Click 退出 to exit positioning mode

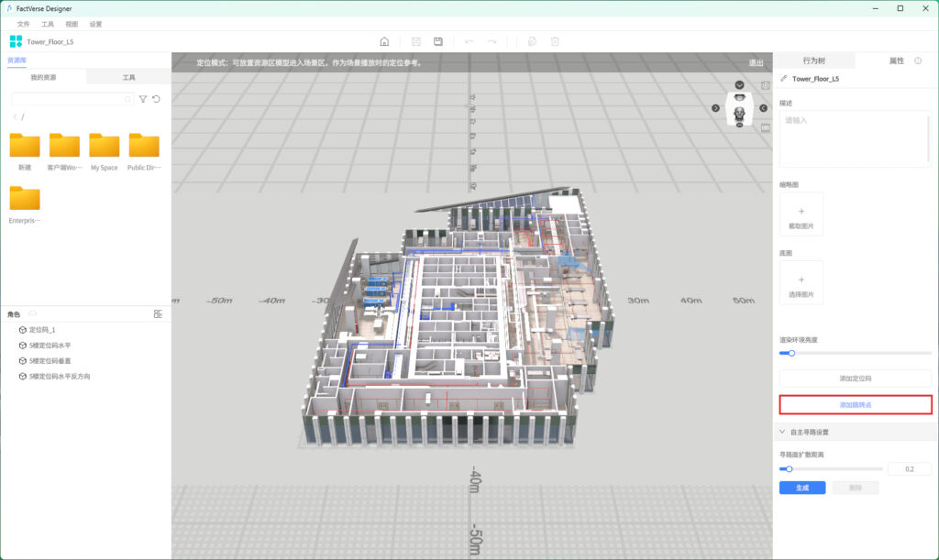coord(756,63)
